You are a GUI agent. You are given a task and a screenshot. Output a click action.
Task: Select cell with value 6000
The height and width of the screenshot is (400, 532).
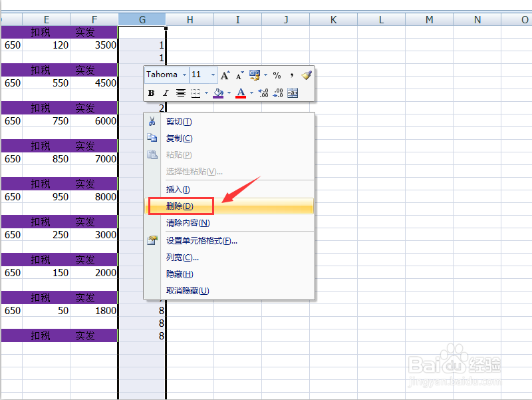[94, 121]
